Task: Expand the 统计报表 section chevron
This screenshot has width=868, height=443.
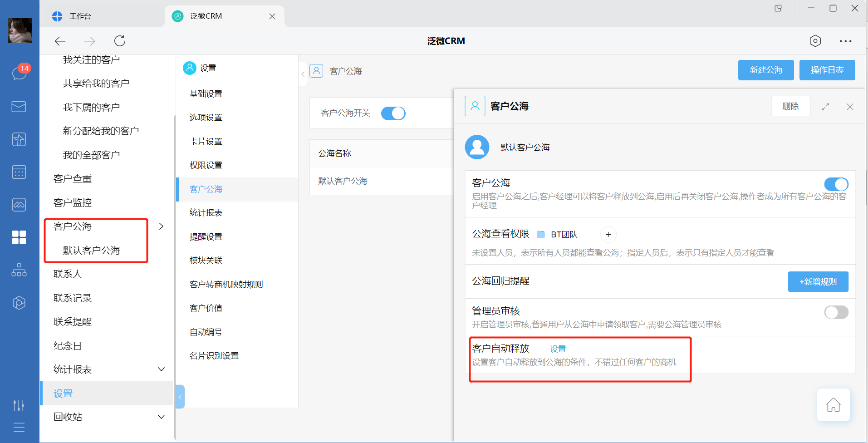Action: [161, 369]
